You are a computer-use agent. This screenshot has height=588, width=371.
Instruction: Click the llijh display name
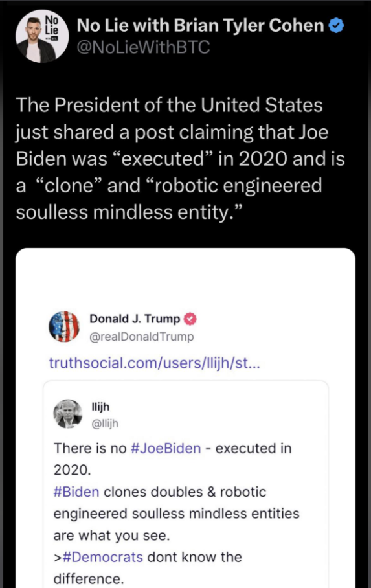(100, 407)
